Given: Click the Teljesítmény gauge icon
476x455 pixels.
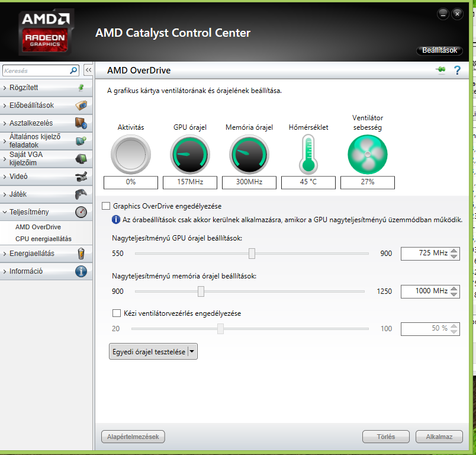Looking at the screenshot, I should point(81,212).
